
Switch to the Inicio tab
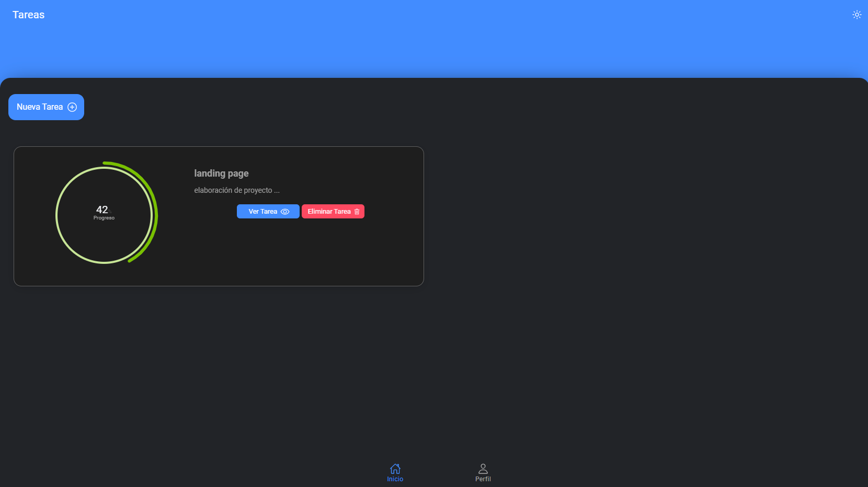point(395,473)
